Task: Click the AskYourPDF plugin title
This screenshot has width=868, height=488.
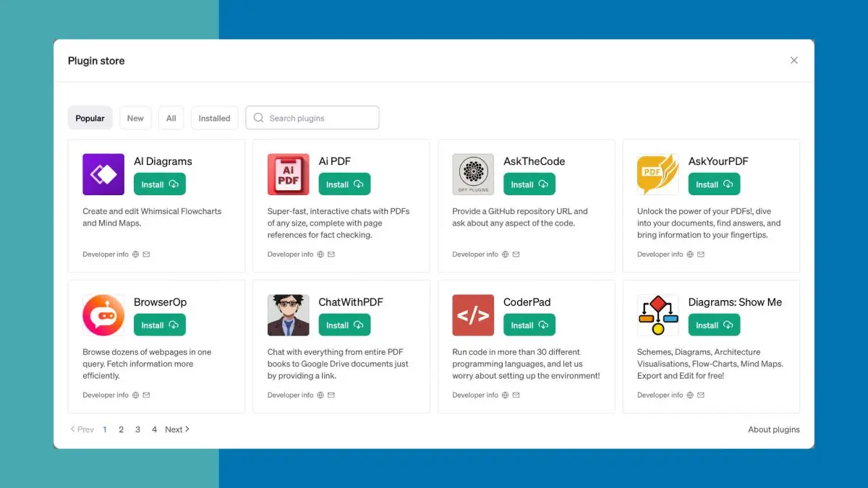Action: coord(719,161)
